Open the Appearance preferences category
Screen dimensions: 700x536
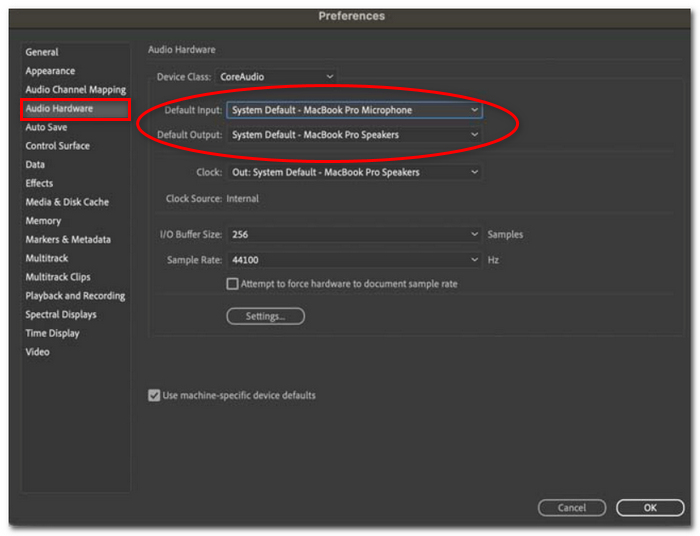[x=50, y=71]
